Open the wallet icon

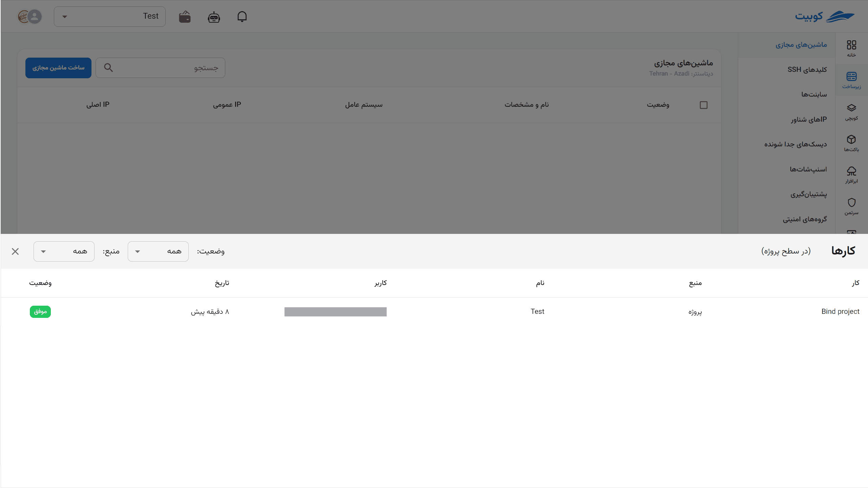click(x=185, y=17)
